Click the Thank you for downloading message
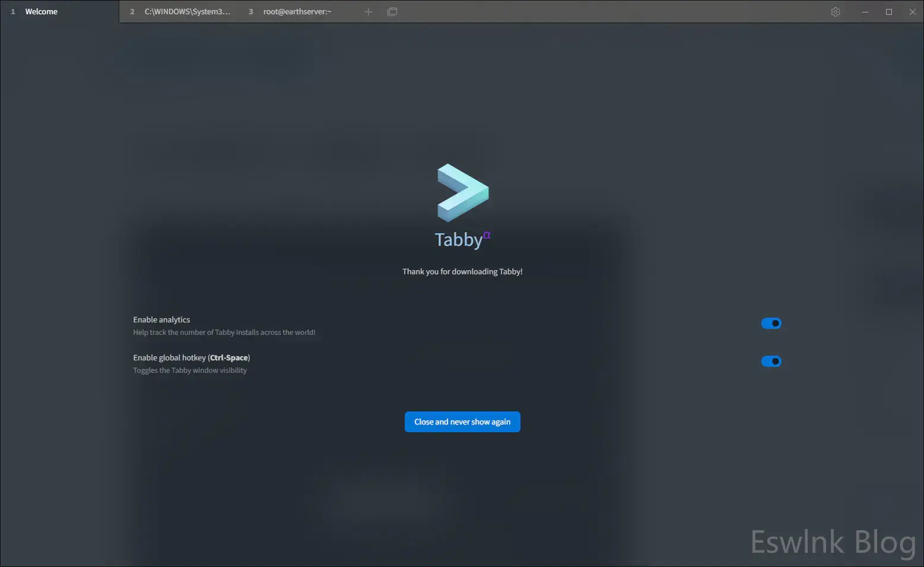924x567 pixels. click(x=462, y=272)
